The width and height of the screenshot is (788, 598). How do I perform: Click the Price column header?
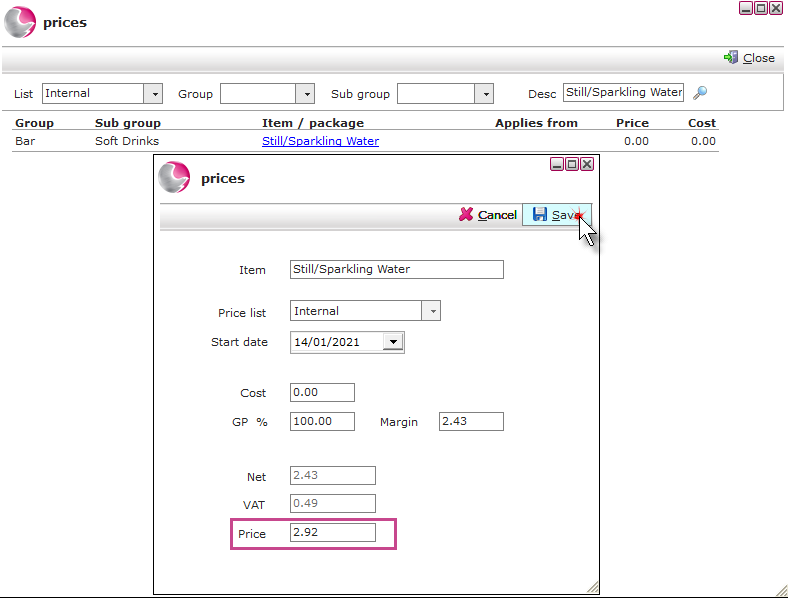(x=632, y=123)
